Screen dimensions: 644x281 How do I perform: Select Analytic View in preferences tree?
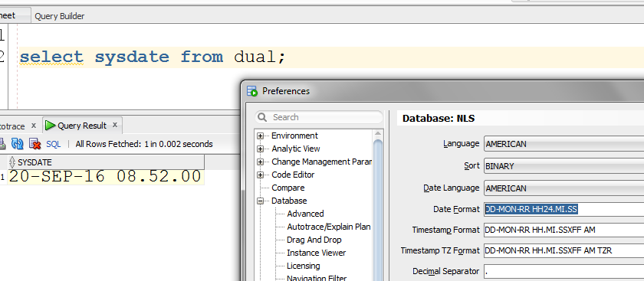coord(296,149)
